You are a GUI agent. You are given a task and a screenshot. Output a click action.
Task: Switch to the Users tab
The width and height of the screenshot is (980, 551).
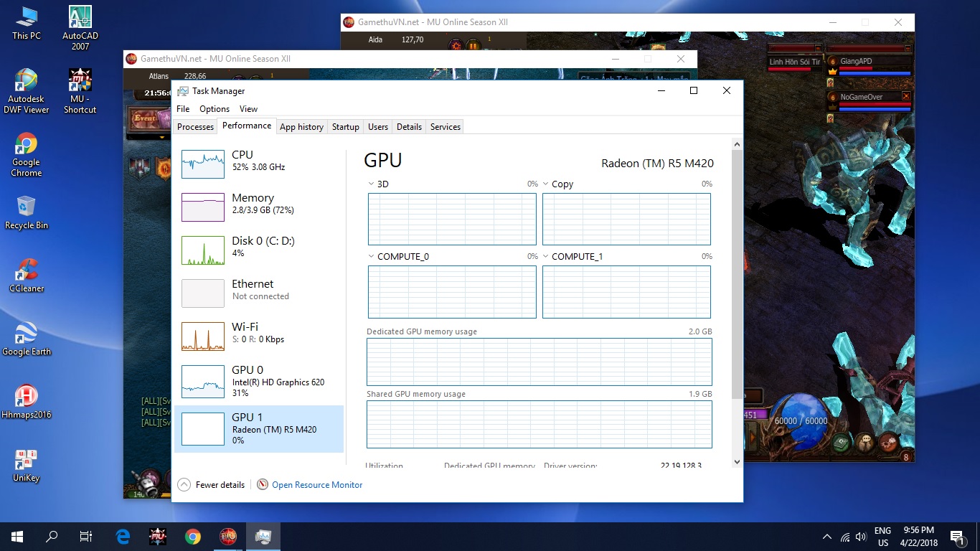[x=378, y=127]
